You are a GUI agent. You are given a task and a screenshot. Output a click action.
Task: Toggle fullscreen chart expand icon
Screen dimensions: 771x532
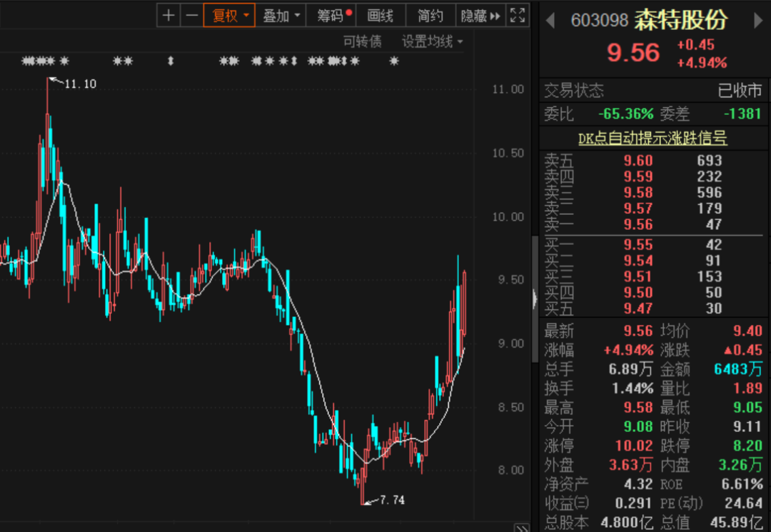pyautogui.click(x=518, y=16)
